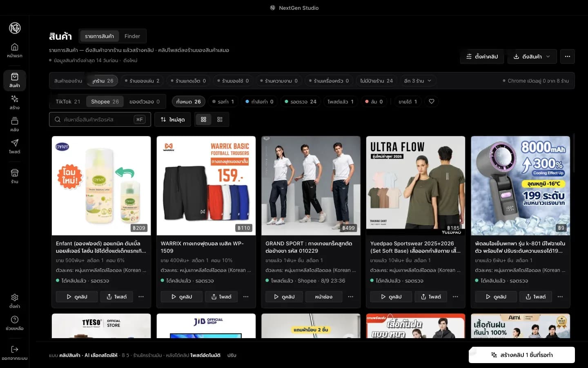Toggle รอตรวจ 24 status filter
The image size is (588, 368).
(301, 101)
